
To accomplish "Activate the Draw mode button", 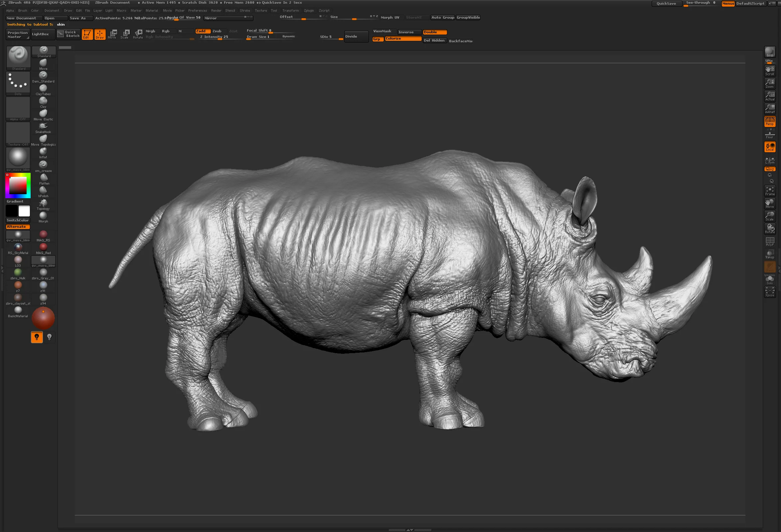I will (100, 34).
